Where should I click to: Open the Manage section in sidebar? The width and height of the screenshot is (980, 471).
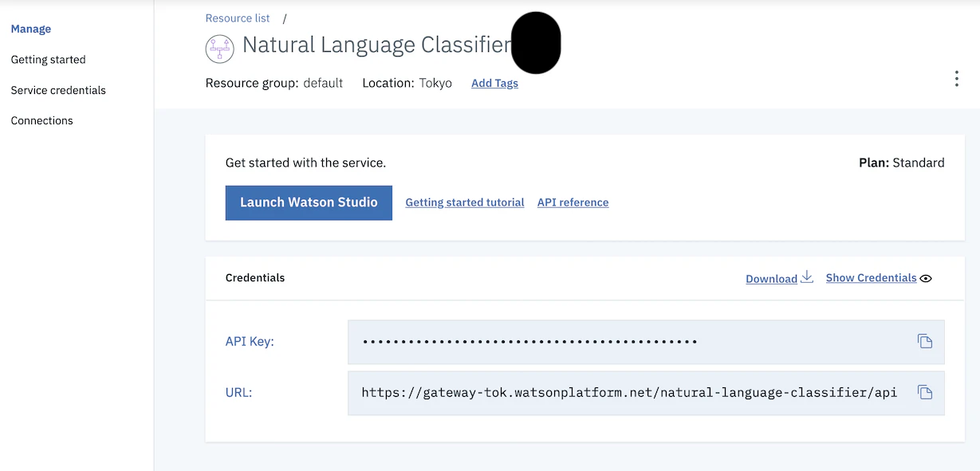pos(31,29)
